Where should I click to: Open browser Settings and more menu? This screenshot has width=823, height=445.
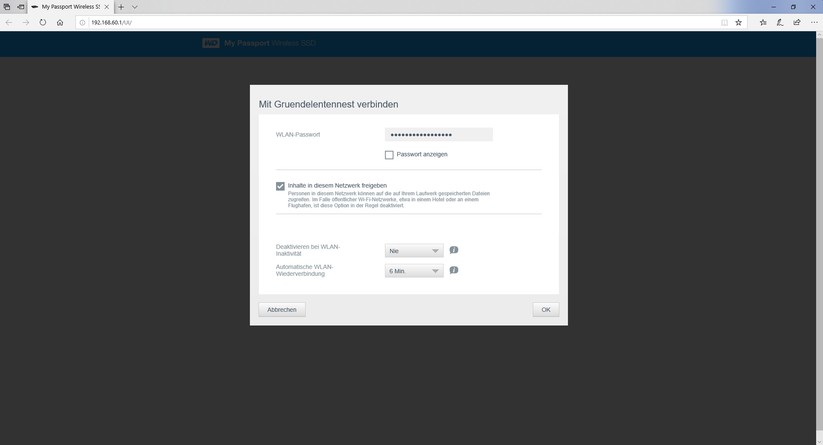click(814, 23)
